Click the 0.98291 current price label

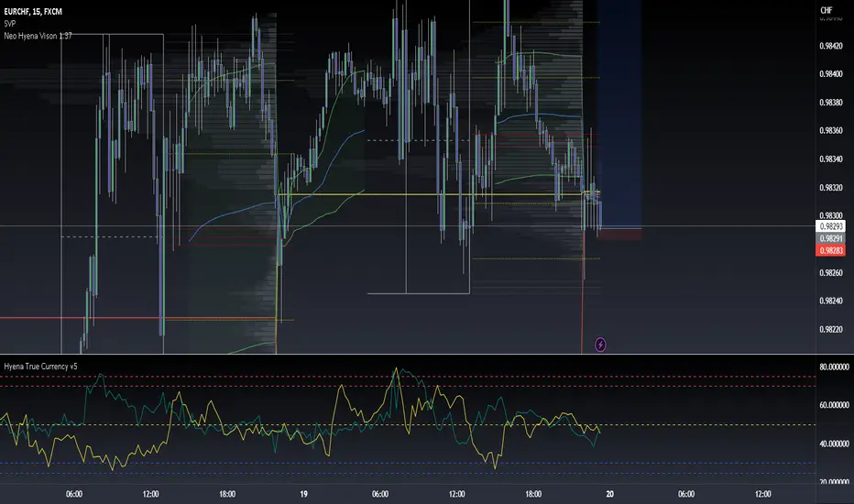click(830, 238)
